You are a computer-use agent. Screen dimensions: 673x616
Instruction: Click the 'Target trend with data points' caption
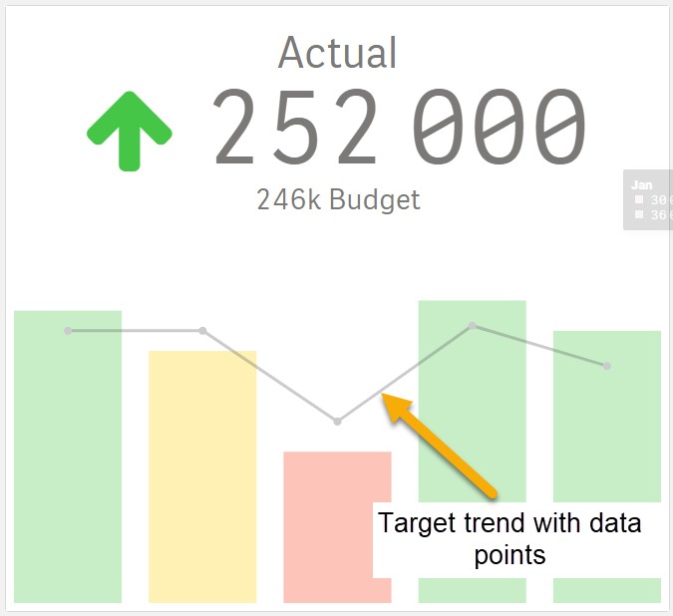pos(509,539)
